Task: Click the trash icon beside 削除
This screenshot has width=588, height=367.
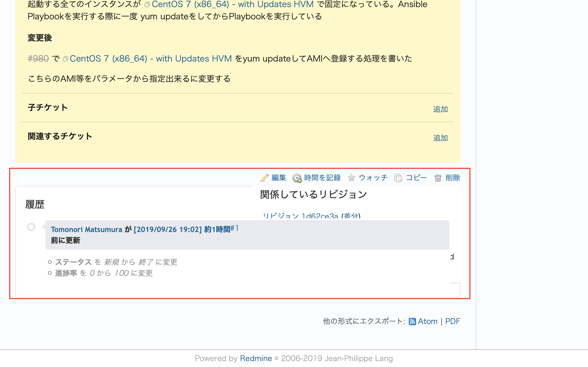Action: click(438, 178)
